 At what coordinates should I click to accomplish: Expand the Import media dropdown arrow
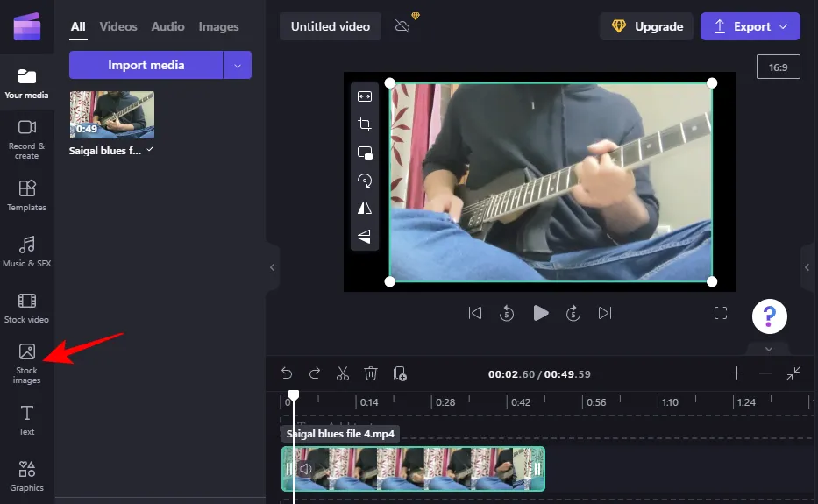[238, 65]
